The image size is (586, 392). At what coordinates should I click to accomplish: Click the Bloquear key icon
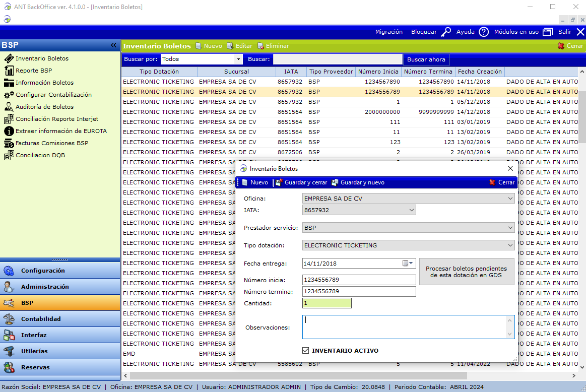pos(446,32)
